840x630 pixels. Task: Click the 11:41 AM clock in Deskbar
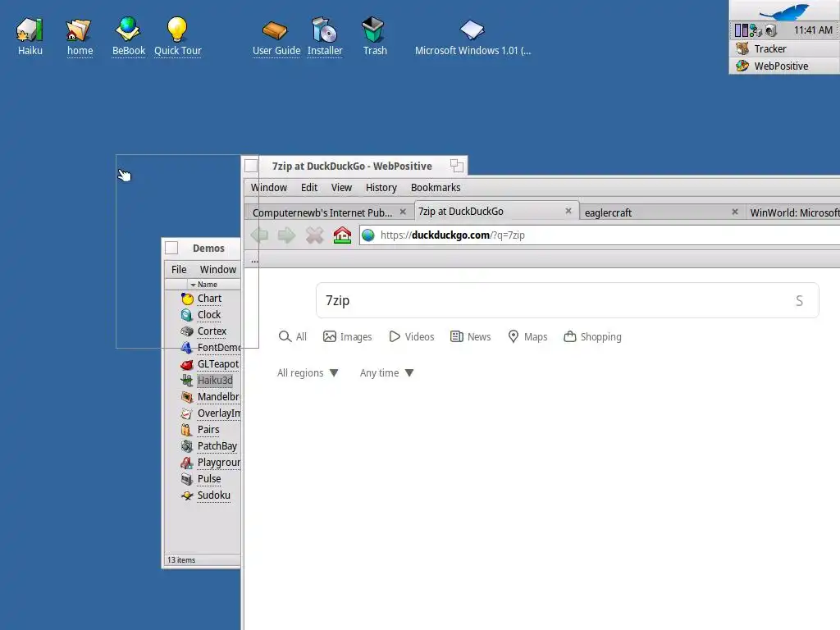tap(813, 30)
